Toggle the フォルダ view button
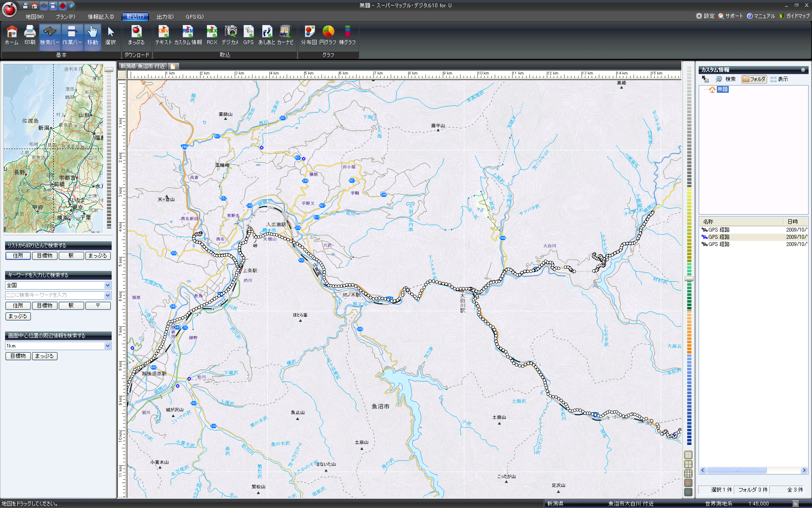The image size is (812, 508). pyautogui.click(x=754, y=79)
